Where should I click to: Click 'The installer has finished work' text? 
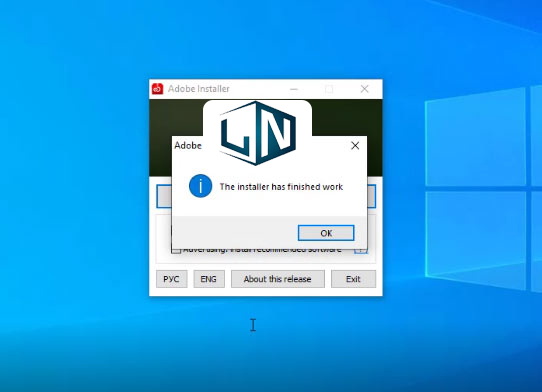coord(281,187)
